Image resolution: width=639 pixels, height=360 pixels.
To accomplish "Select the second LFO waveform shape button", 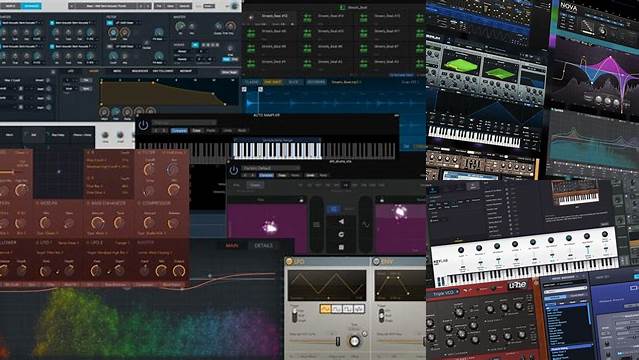I will [337, 309].
